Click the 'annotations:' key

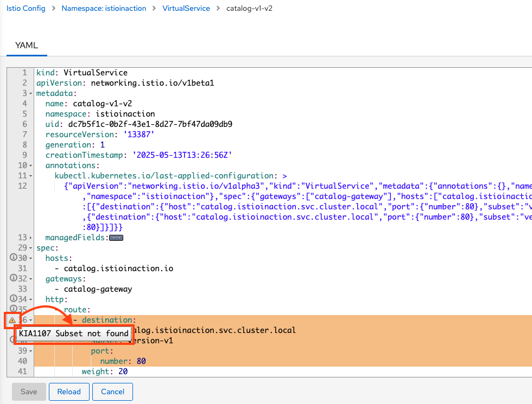[x=73, y=166]
